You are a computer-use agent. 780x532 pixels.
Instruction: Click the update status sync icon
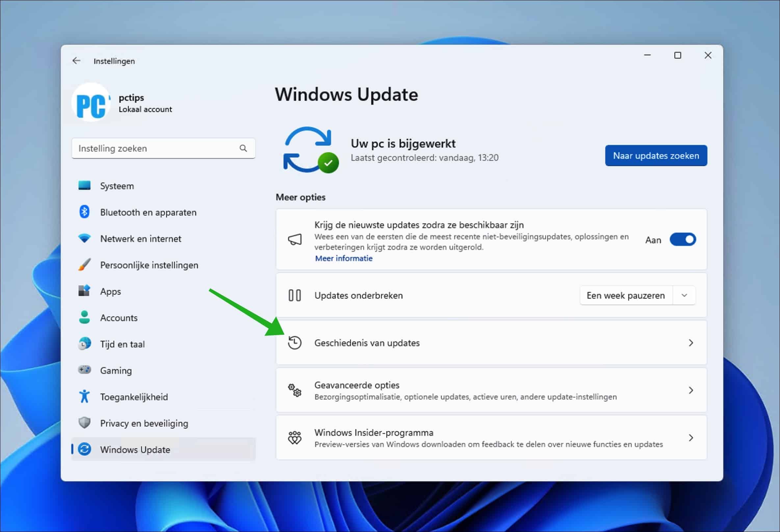click(311, 150)
